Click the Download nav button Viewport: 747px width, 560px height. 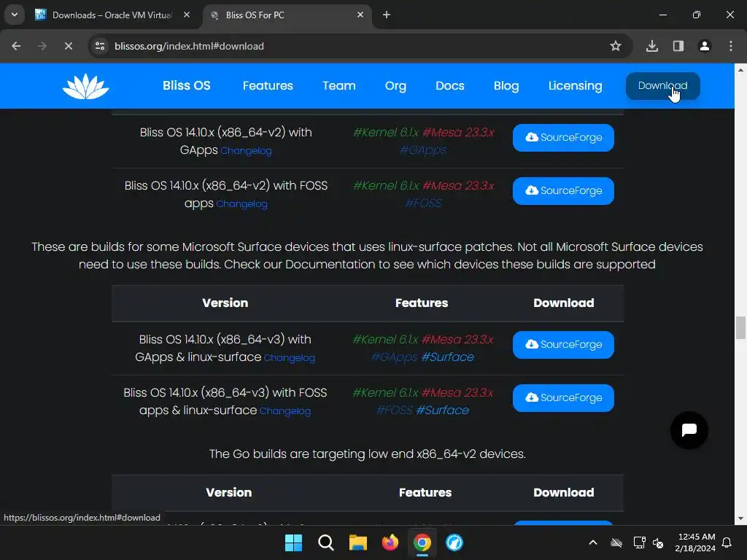tap(662, 86)
